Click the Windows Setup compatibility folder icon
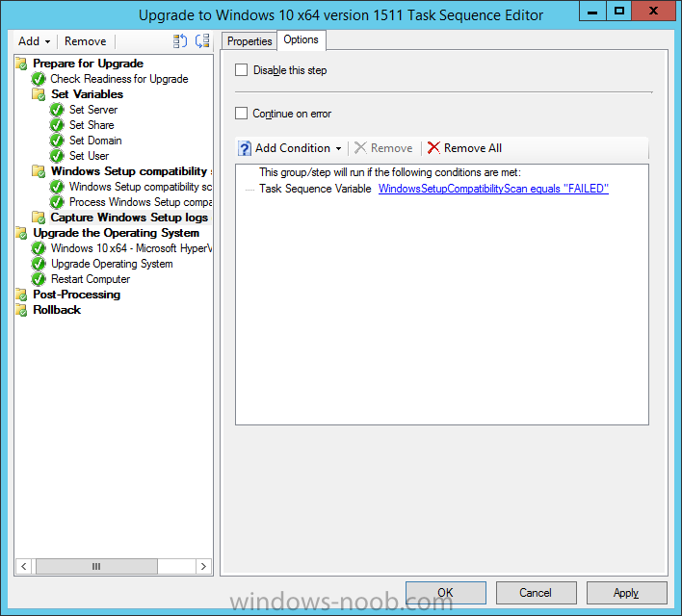Viewport: 682px width, 616px height. (39, 171)
